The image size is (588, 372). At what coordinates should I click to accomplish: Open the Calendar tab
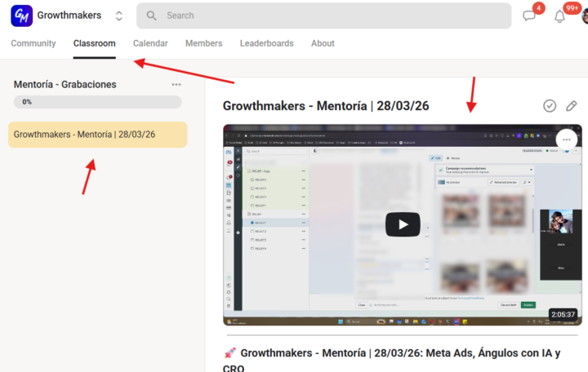coord(150,43)
